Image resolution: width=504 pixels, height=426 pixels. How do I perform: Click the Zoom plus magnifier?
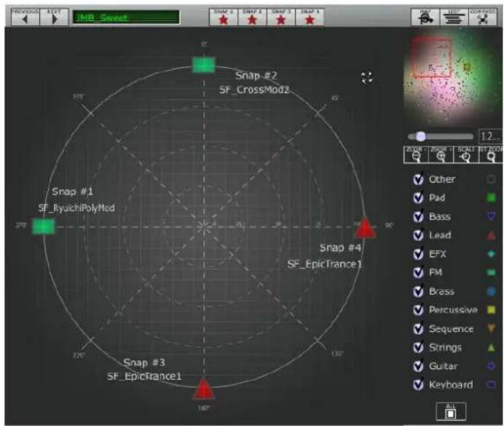coord(441,155)
